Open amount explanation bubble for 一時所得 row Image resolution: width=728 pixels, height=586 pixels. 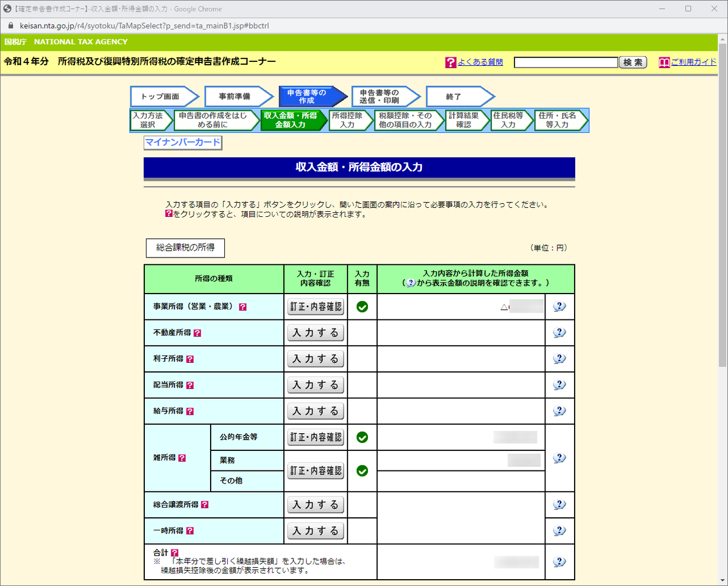click(559, 530)
